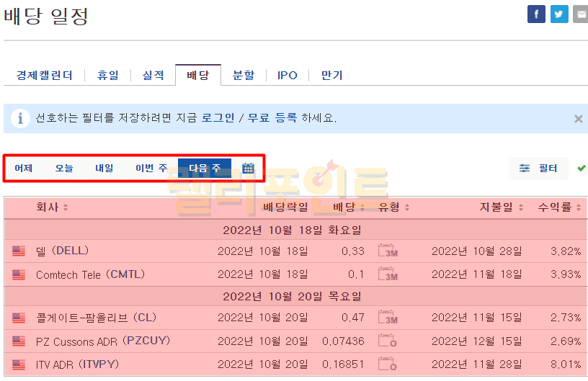Open the 만기 tab
This screenshot has width=588, height=381.
click(332, 76)
